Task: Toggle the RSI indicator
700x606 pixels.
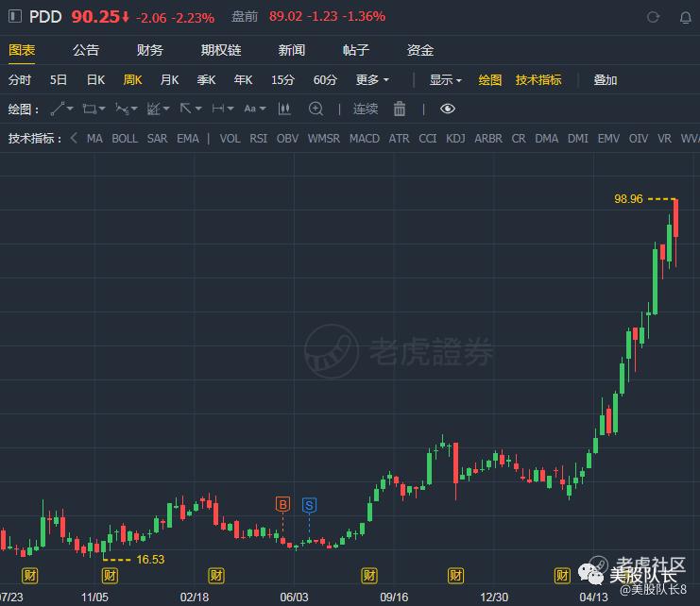Action: tap(259, 139)
